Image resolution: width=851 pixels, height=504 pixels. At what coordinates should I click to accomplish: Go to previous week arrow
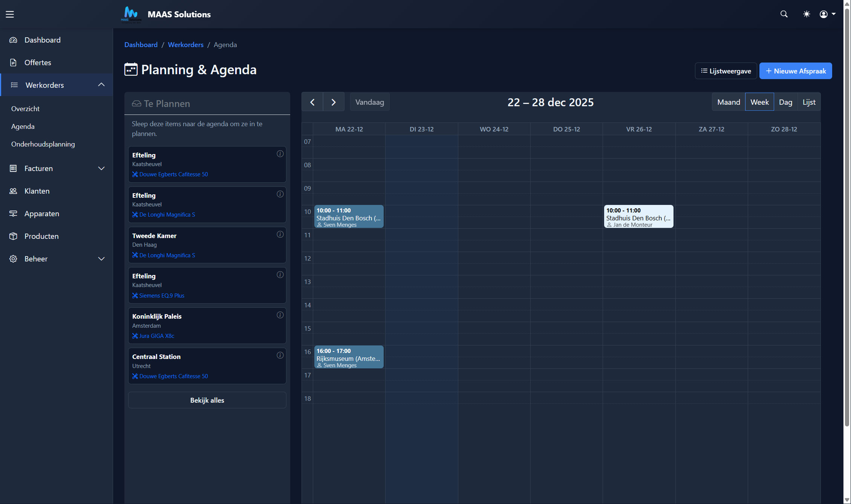[x=312, y=102]
